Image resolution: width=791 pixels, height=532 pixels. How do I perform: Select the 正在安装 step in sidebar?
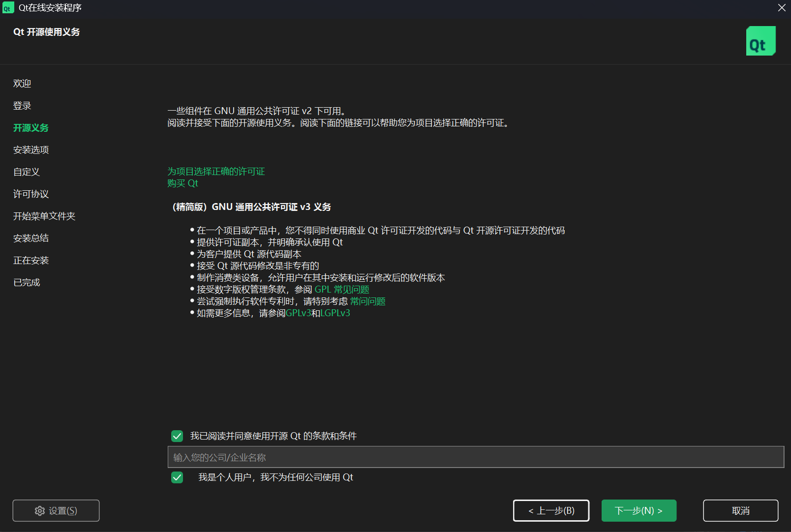31,261
